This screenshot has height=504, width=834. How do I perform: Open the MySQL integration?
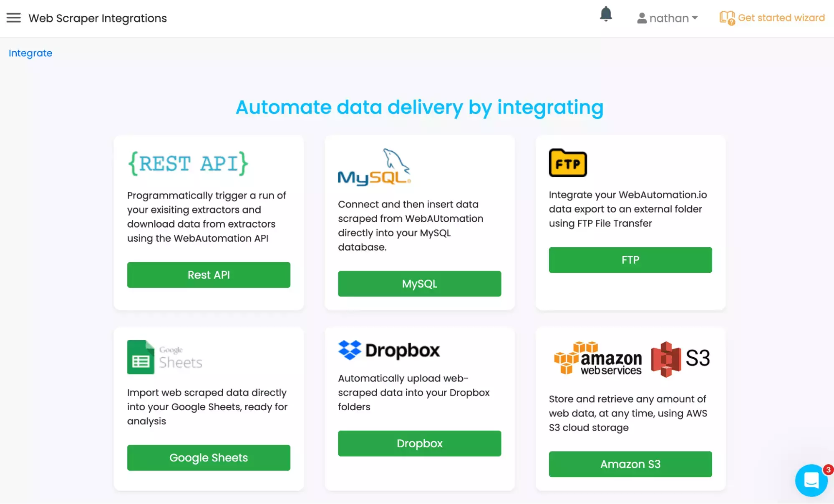click(x=419, y=283)
